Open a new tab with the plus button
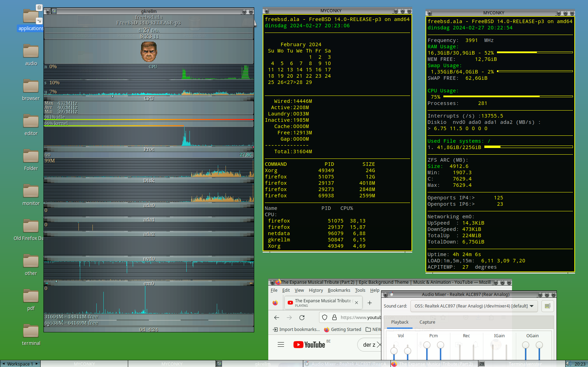Screen dimensions: 588x367 (369, 303)
